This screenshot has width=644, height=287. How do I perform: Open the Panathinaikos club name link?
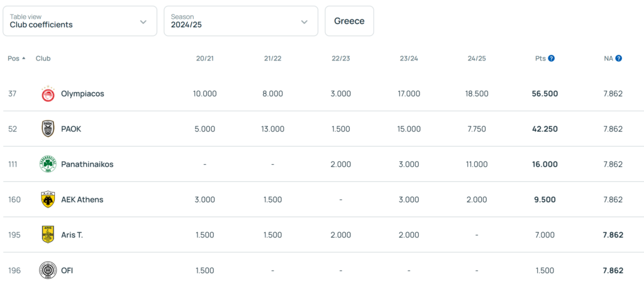coord(87,164)
